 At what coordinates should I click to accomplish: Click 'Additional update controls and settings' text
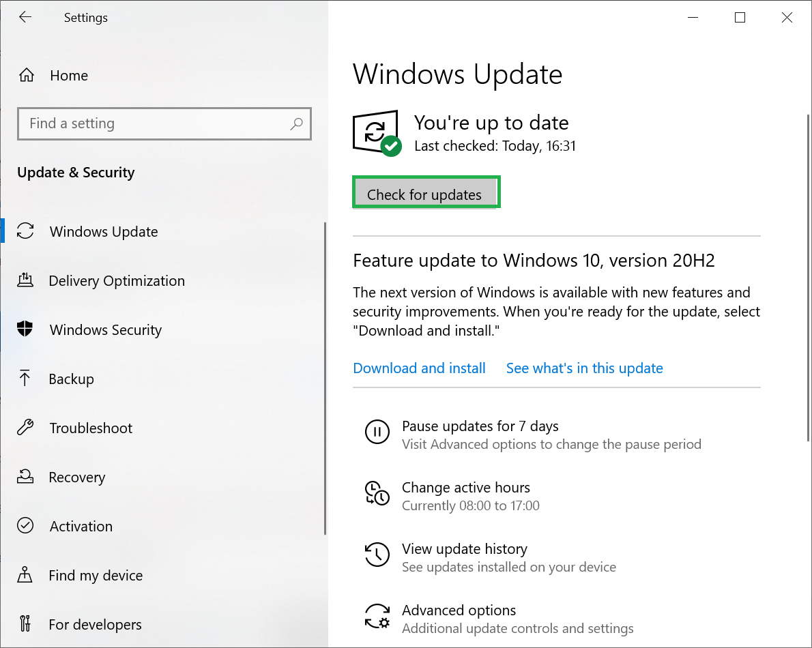(517, 628)
